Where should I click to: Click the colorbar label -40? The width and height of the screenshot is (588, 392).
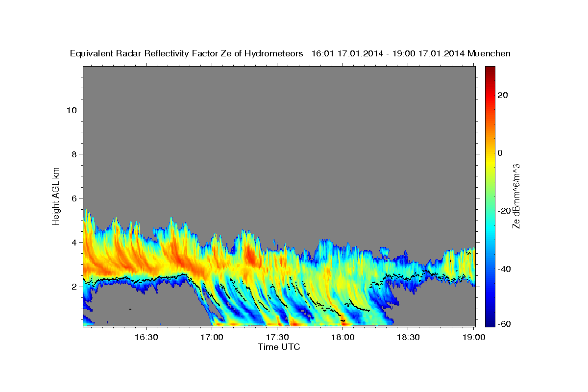(504, 269)
